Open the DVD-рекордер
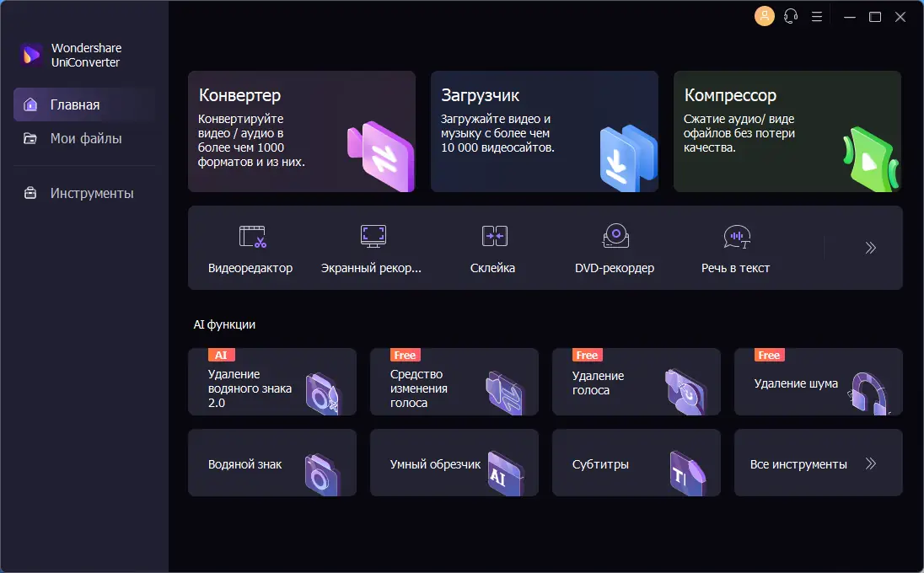This screenshot has height=573, width=924. 615,247
